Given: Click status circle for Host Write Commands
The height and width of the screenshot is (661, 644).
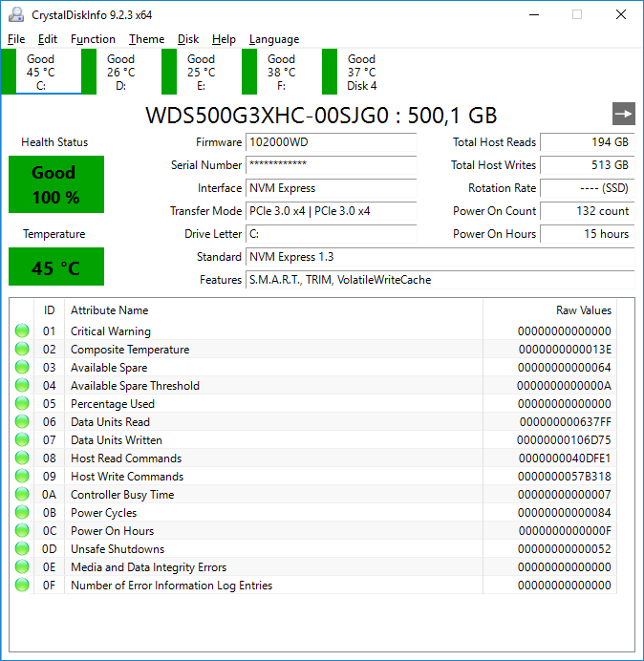Looking at the screenshot, I should [22, 476].
